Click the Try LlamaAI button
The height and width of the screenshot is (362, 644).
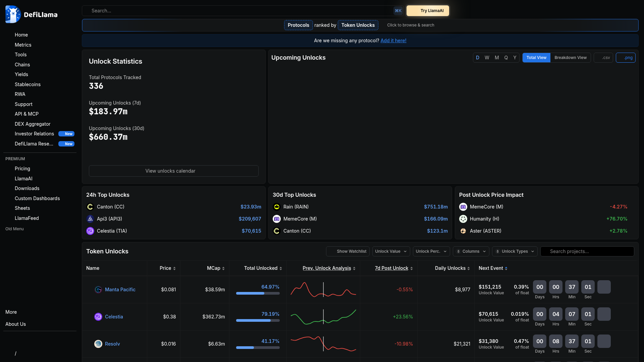pos(428,11)
